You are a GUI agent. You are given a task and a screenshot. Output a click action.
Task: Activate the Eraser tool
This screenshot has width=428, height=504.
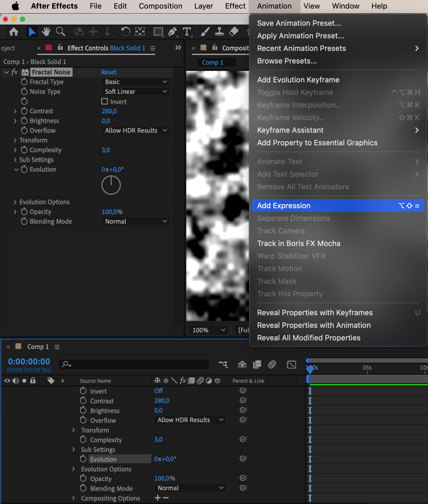234,32
